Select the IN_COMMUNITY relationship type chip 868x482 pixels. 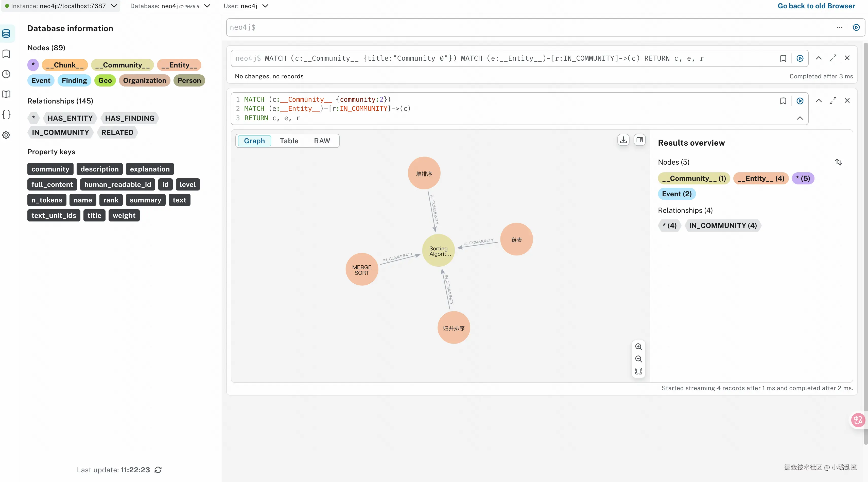click(60, 132)
